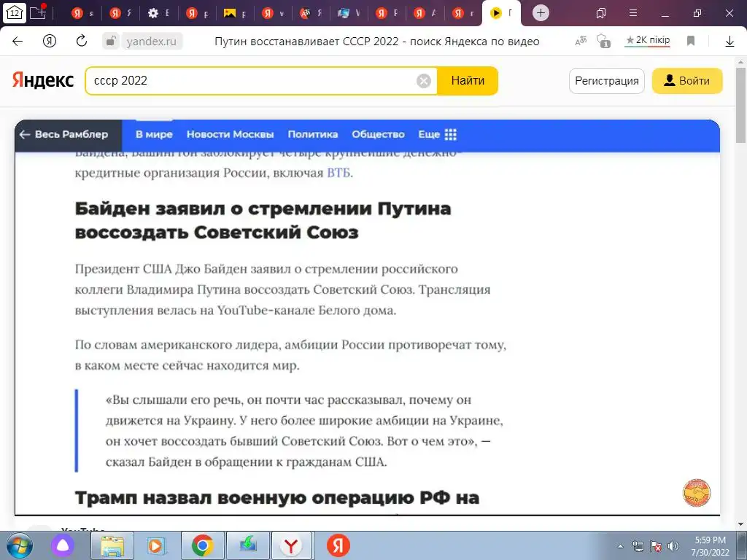
Task: Open the Windows Start menu
Action: point(20,545)
